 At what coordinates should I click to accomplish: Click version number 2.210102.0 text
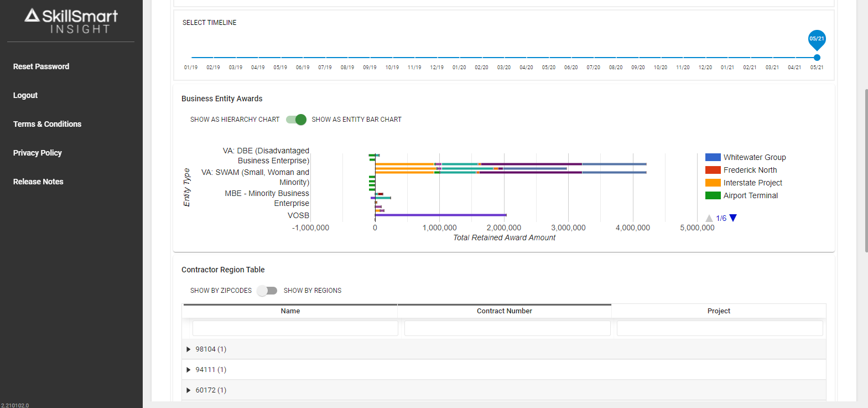pyautogui.click(x=15, y=405)
